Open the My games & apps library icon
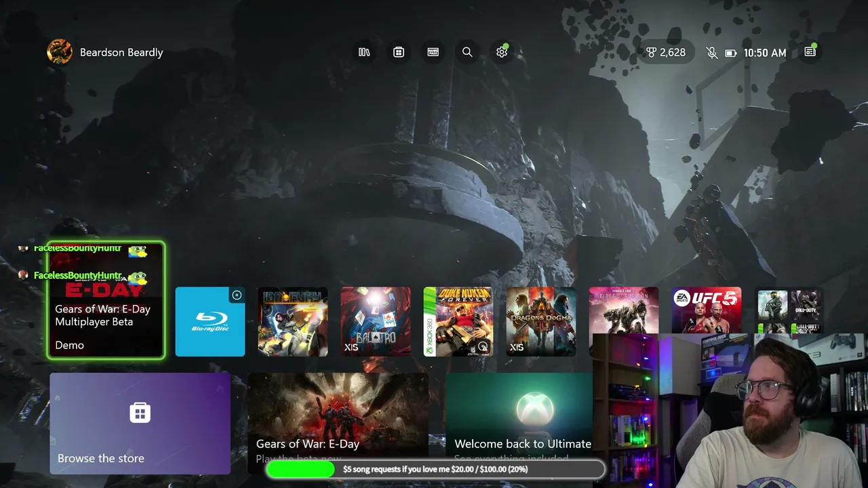This screenshot has width=868, height=488. pos(364,52)
